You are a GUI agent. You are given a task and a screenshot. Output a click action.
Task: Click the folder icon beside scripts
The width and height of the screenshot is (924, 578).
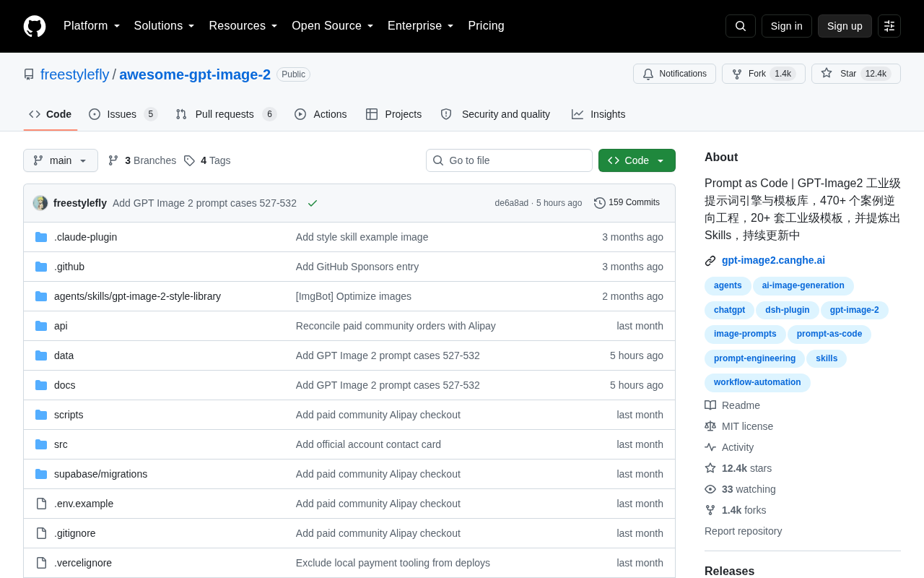pos(41,415)
